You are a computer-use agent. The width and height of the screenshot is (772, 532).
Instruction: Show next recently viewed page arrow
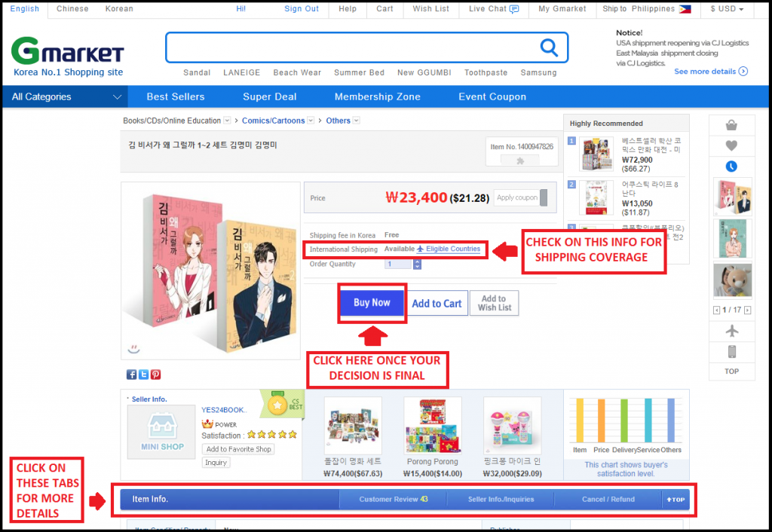[747, 310]
